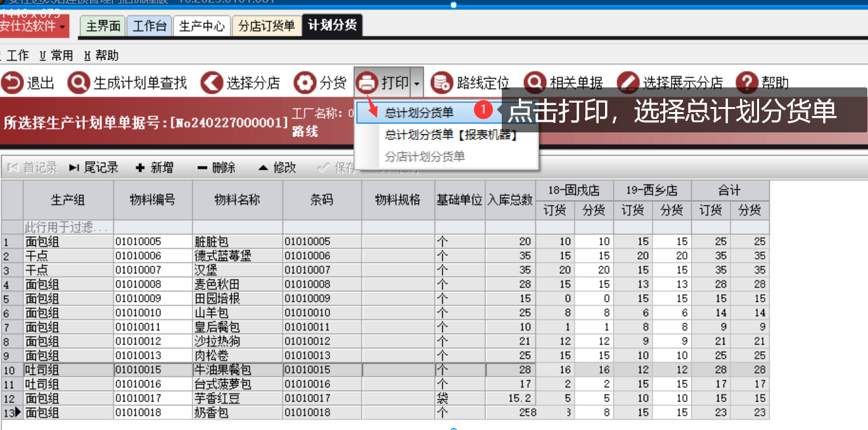
Task: Click the pencil icon for 选择展示分店
Action: pos(628,82)
